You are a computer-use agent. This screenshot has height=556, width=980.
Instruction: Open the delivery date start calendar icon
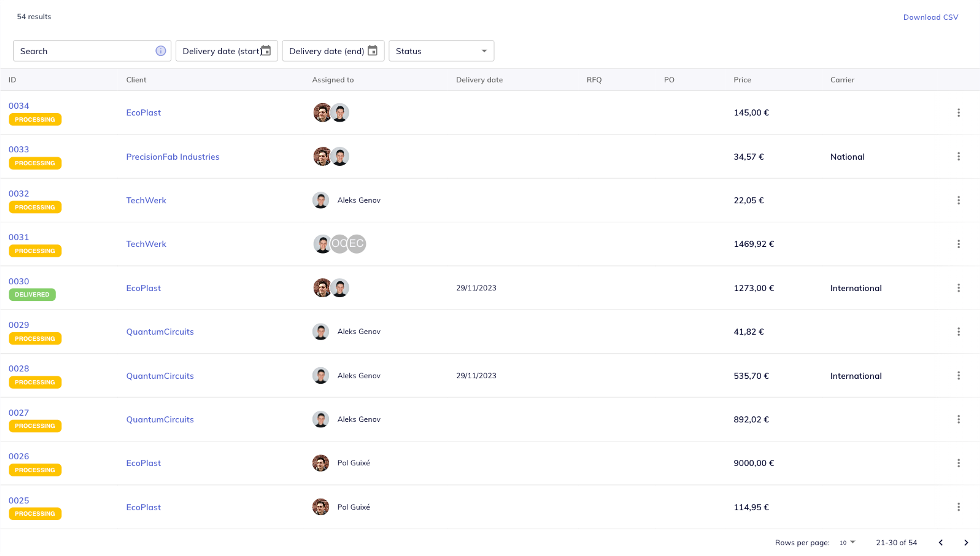pos(266,50)
